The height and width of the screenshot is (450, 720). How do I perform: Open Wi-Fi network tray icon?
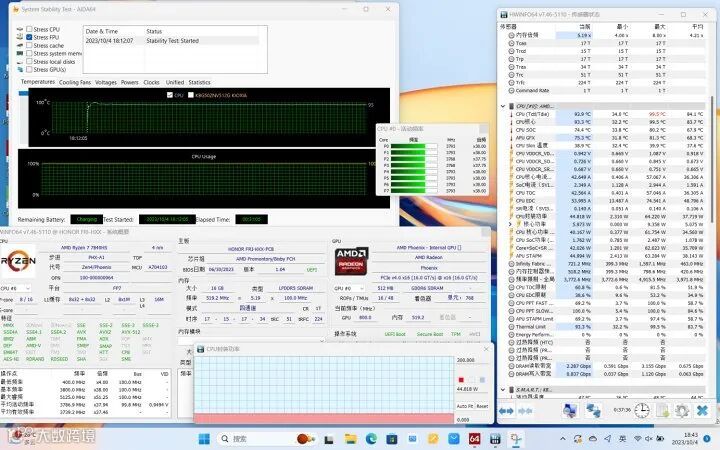[638, 439]
